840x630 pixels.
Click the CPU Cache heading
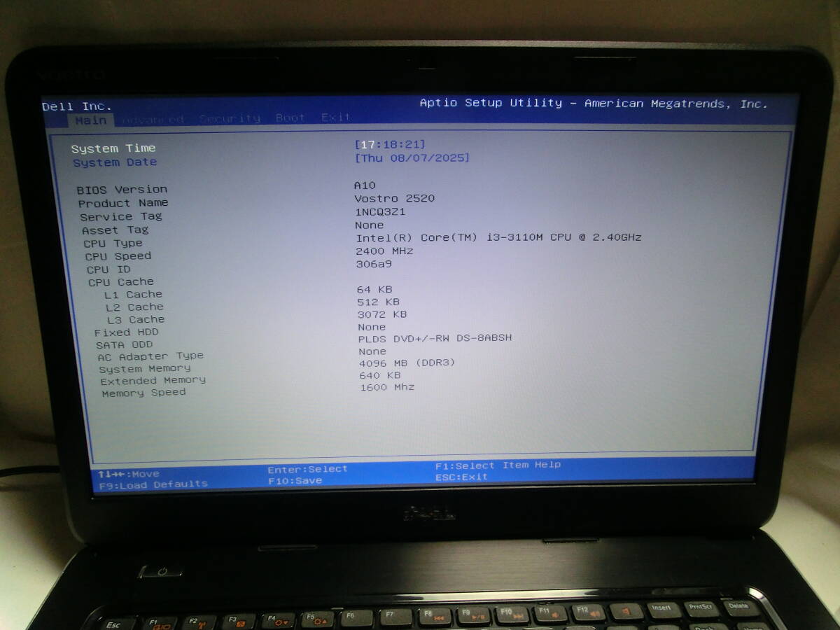click(x=120, y=282)
